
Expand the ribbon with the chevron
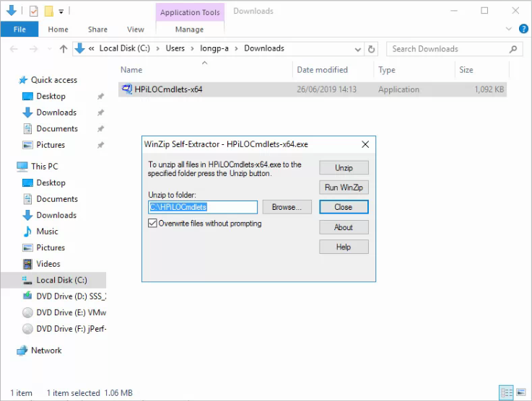[x=509, y=29]
